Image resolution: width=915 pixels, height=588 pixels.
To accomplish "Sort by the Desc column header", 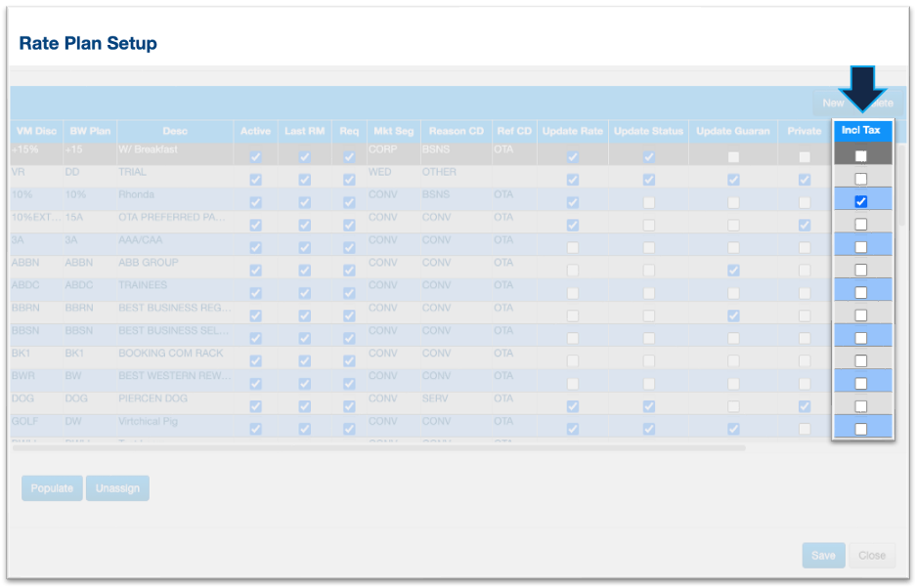I will pyautogui.click(x=175, y=131).
